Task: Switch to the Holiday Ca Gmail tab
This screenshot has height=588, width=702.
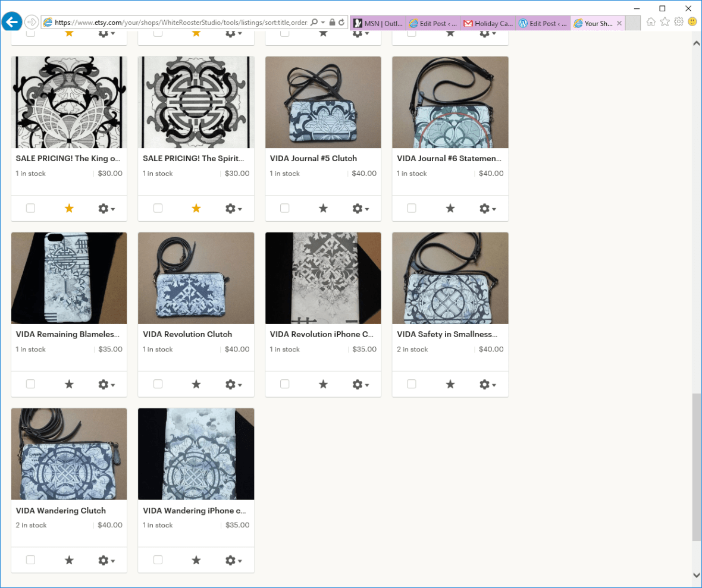Action: (488, 23)
